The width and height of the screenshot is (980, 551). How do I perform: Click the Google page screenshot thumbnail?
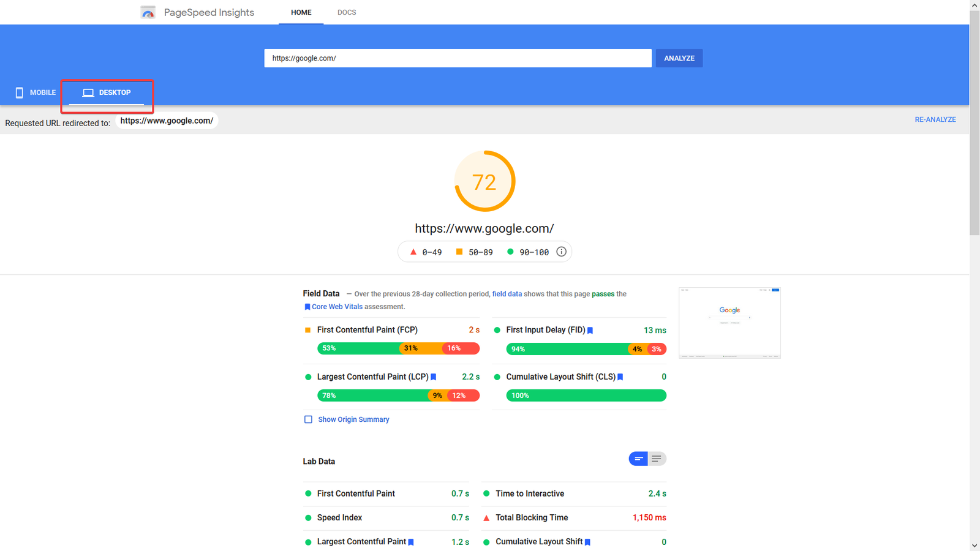(729, 323)
